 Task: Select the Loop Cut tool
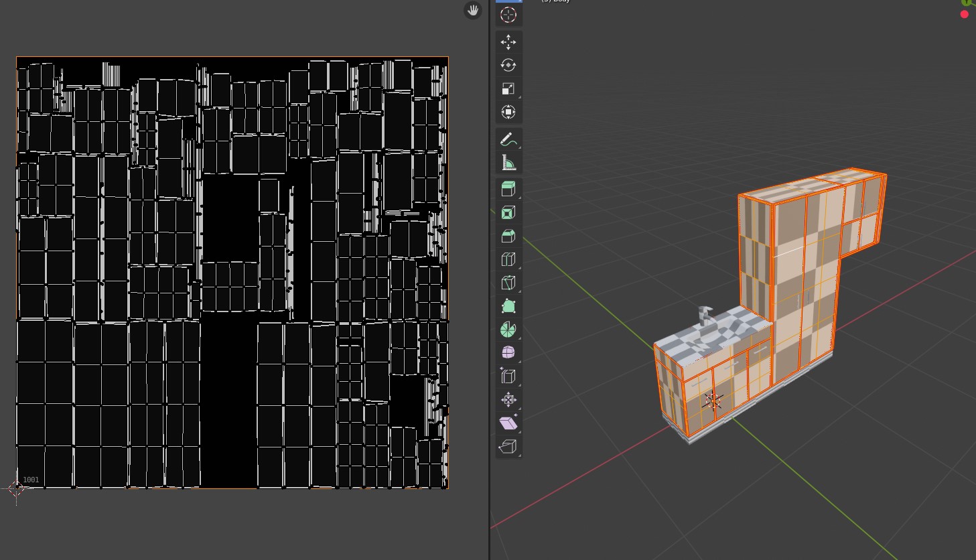[x=508, y=260]
